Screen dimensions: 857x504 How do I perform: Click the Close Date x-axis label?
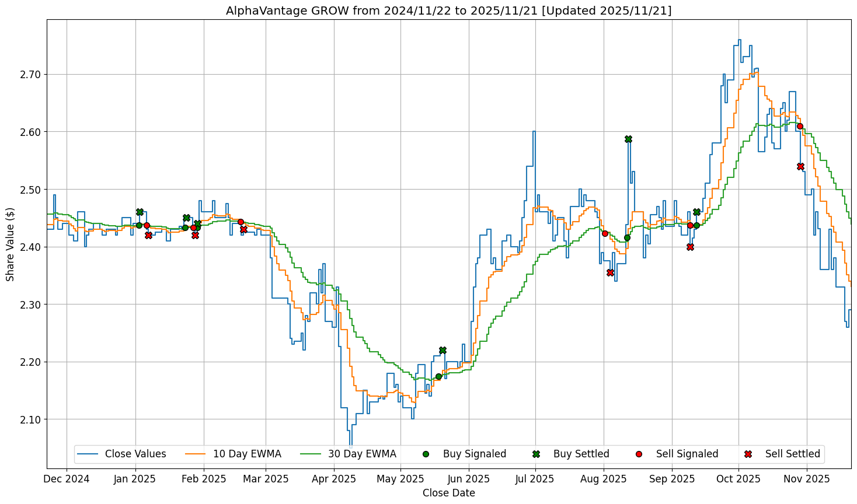tap(448, 493)
